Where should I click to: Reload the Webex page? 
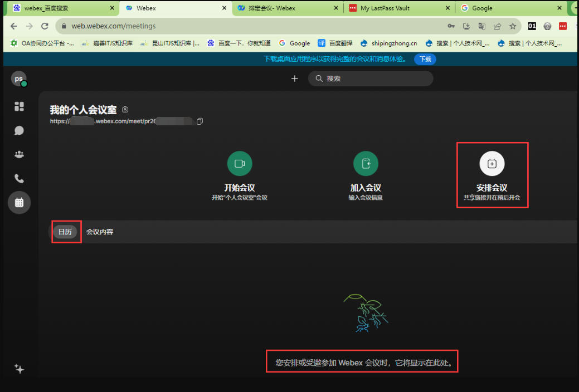[x=45, y=26]
